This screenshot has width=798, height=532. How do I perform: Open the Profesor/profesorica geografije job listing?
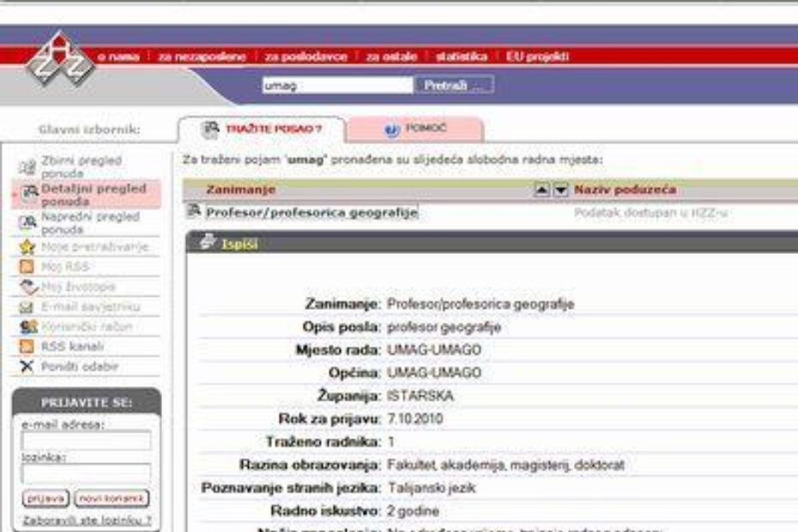[x=311, y=212]
